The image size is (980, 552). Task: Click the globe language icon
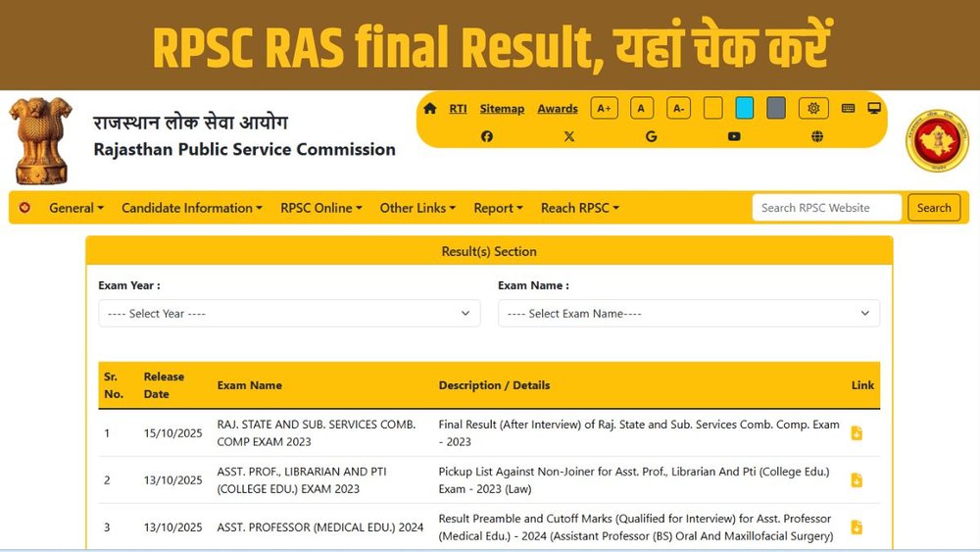pos(817,136)
